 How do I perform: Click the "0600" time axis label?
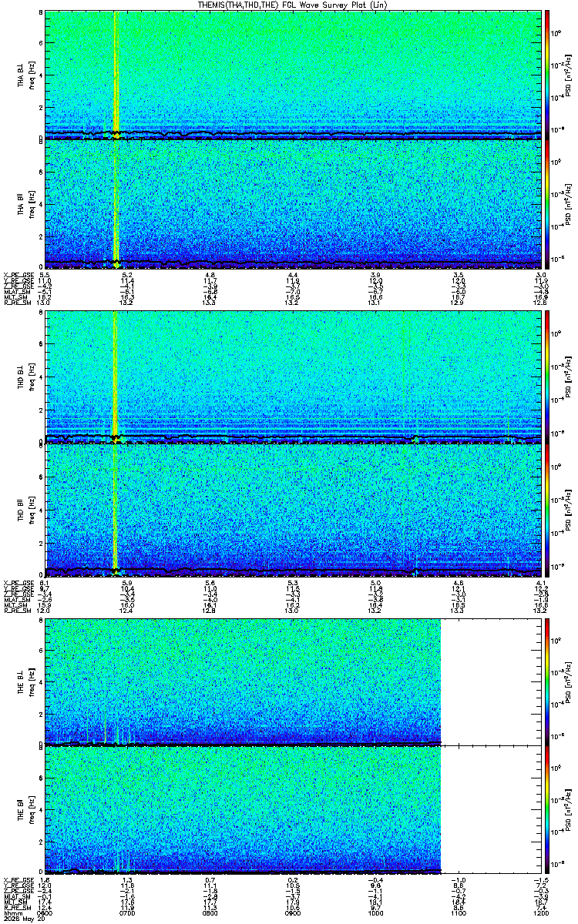click(45, 913)
